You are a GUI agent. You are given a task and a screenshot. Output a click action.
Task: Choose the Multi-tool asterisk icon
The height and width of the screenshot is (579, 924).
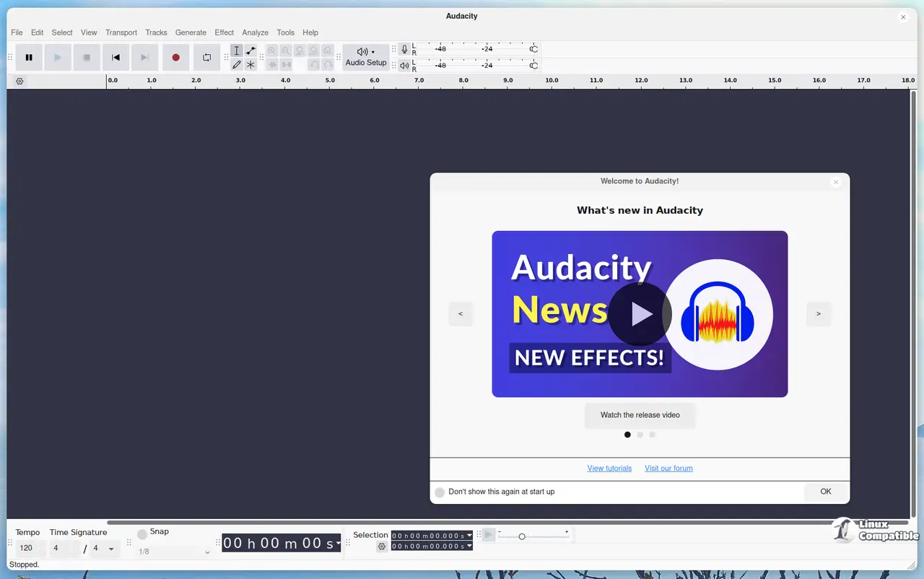tap(250, 65)
